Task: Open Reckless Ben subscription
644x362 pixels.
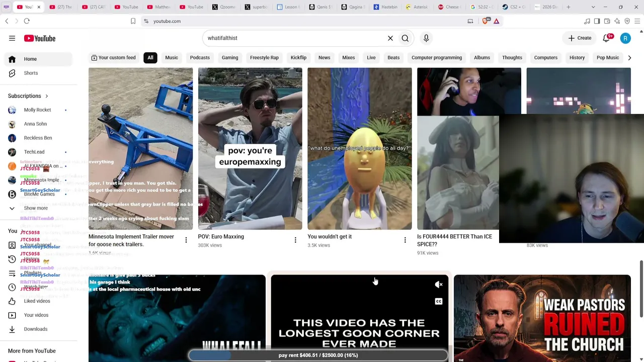Action: point(38,138)
